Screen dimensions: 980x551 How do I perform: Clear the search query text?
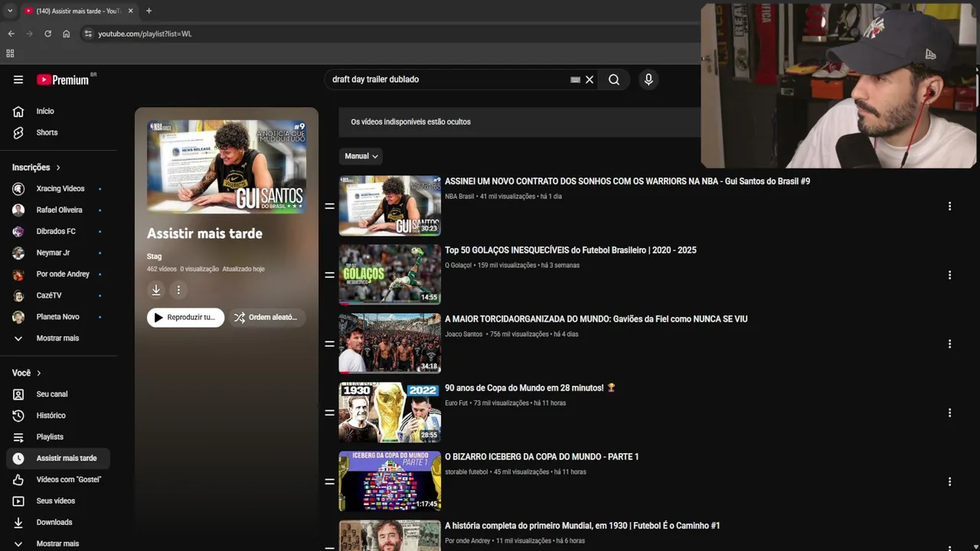[590, 80]
